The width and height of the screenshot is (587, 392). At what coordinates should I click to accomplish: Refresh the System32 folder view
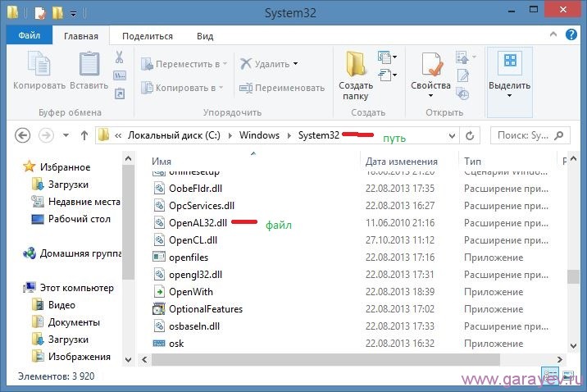click(x=470, y=135)
